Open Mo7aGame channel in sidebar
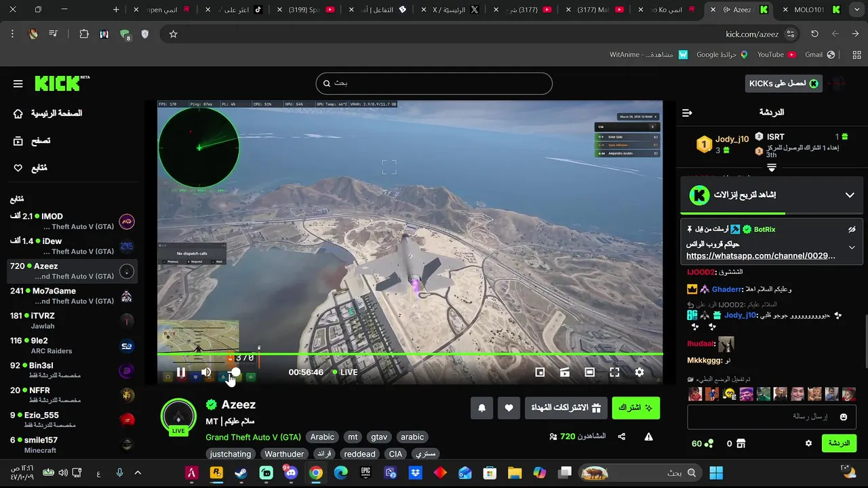The image size is (868, 488). click(72, 296)
